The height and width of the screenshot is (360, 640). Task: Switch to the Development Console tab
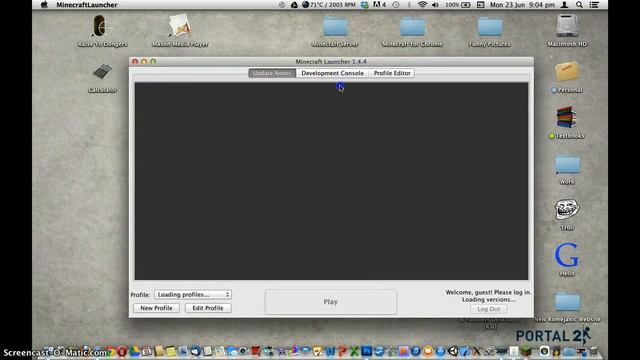click(x=332, y=73)
